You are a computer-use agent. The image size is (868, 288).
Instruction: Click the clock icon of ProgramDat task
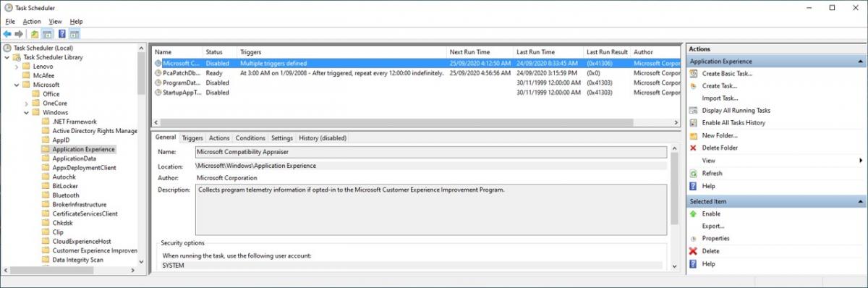[x=158, y=82]
